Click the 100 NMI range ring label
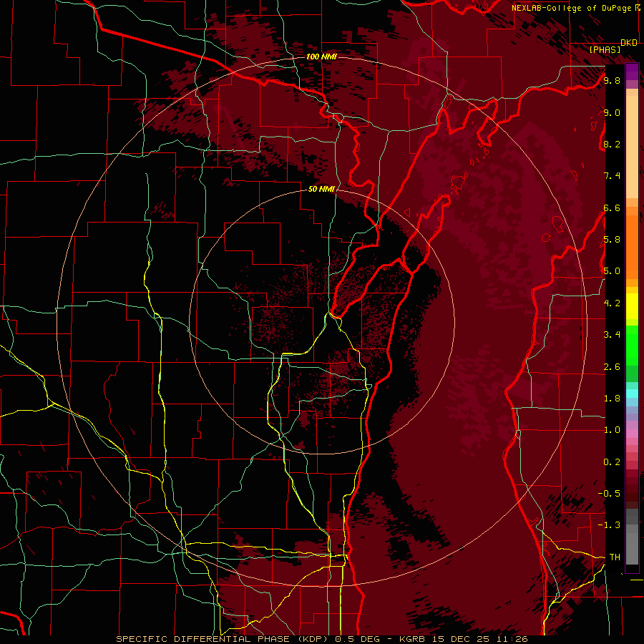644x644 pixels. coord(321,57)
